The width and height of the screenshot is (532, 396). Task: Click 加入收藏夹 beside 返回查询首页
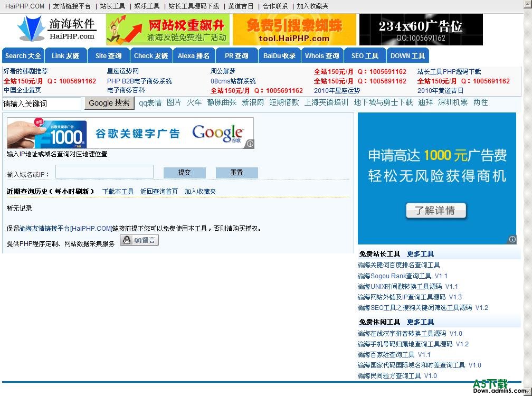click(x=200, y=191)
